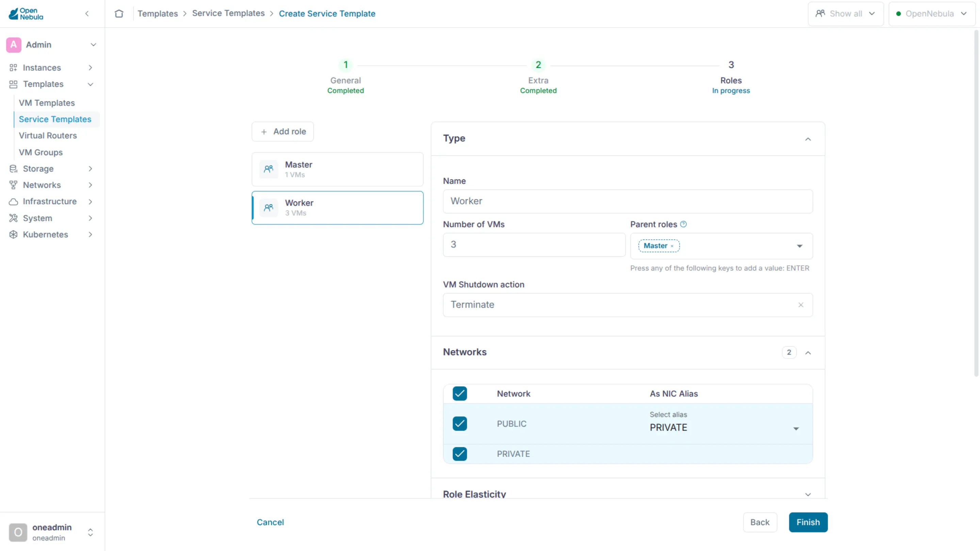Open the VM Shutdown action field

pyautogui.click(x=628, y=305)
